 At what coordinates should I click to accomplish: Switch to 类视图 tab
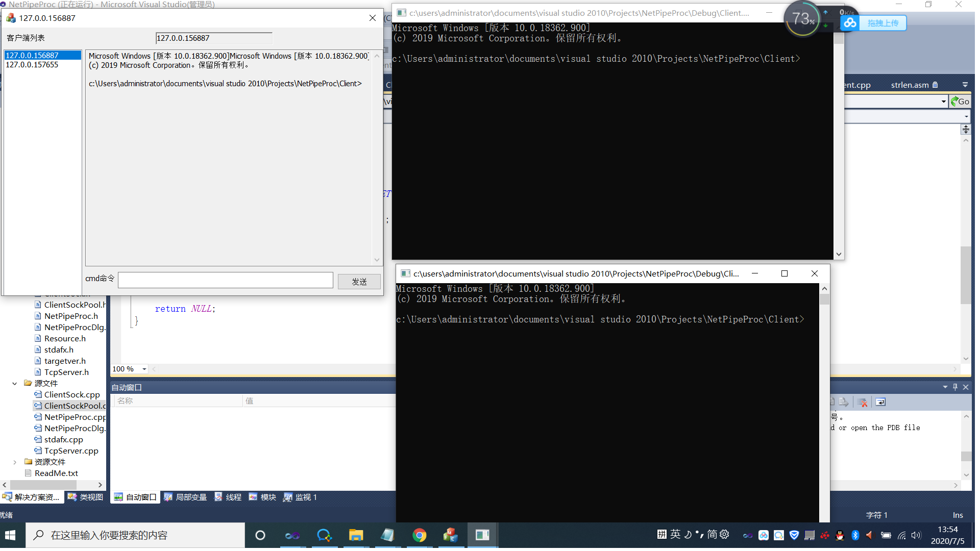[x=86, y=497]
